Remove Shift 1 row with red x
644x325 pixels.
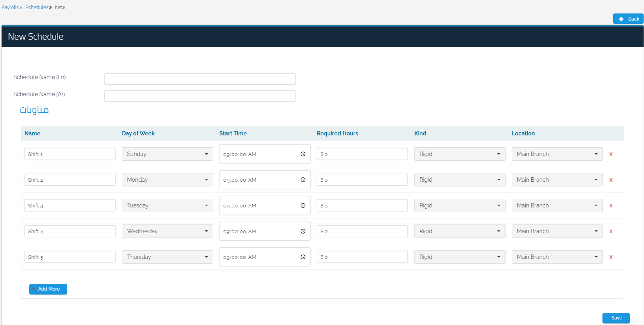[x=611, y=154]
